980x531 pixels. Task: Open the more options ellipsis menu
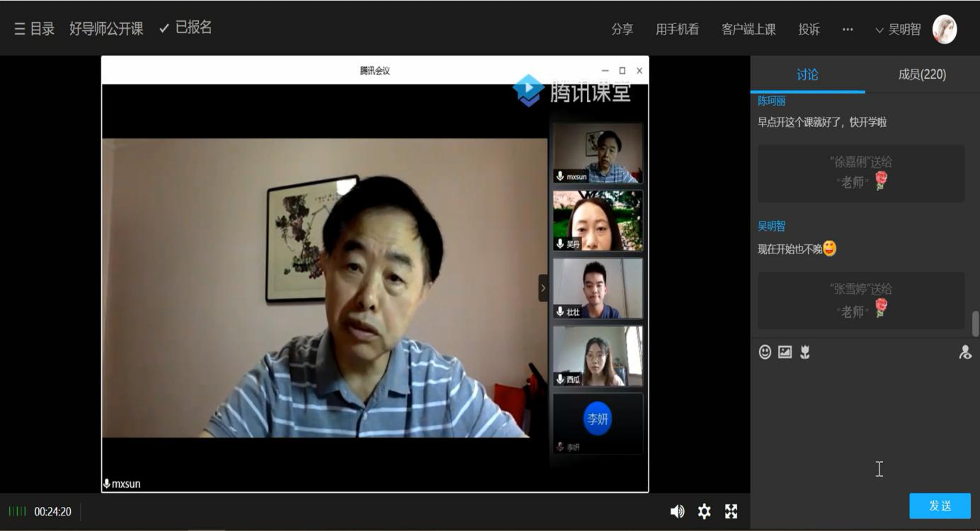(x=848, y=29)
